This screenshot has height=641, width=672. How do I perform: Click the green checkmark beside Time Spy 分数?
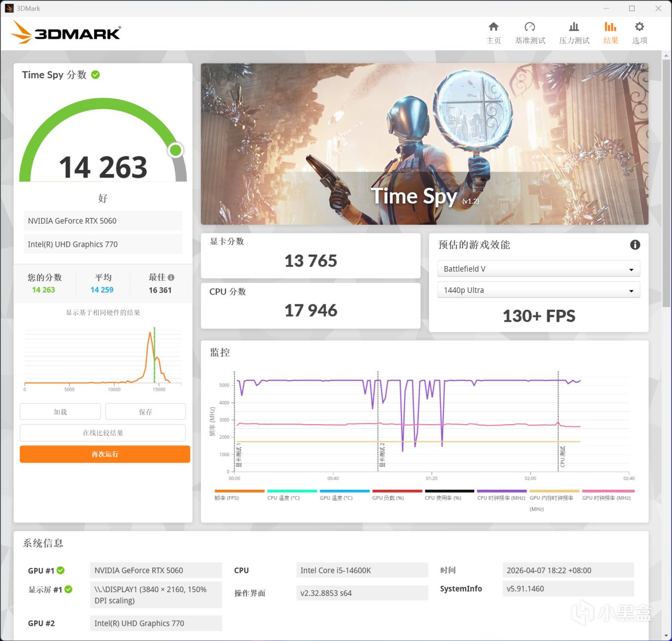pyautogui.click(x=96, y=75)
